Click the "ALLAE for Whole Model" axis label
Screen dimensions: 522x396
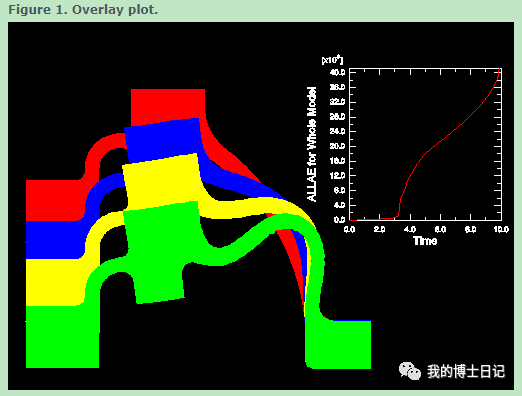tap(311, 144)
